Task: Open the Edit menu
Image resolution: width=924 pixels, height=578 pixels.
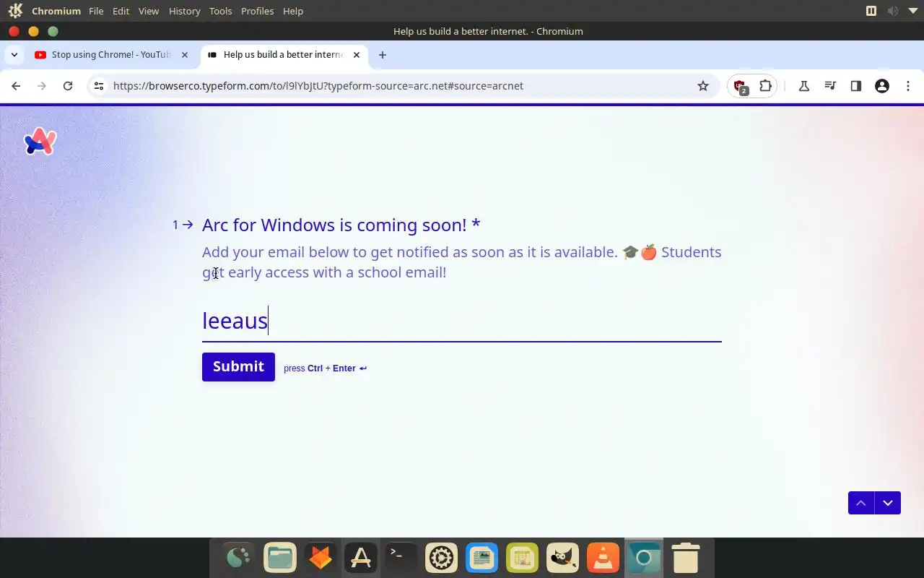Action: click(121, 11)
